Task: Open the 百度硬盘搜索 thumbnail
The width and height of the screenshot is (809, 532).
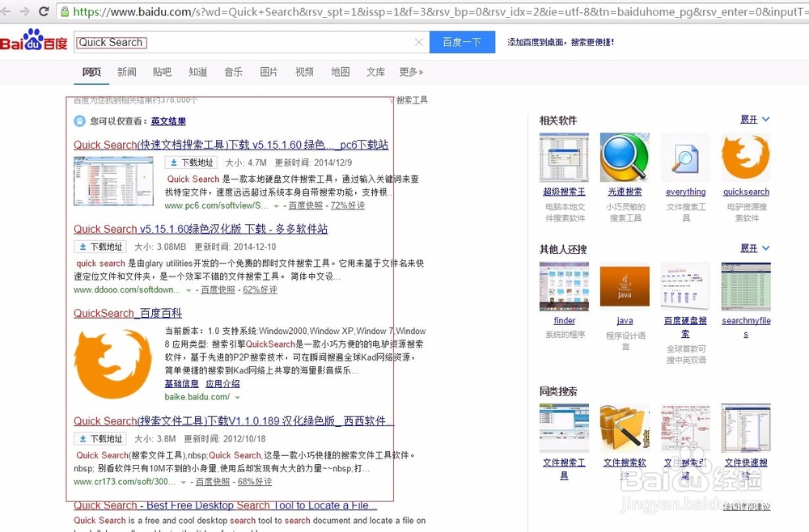Action: point(685,287)
